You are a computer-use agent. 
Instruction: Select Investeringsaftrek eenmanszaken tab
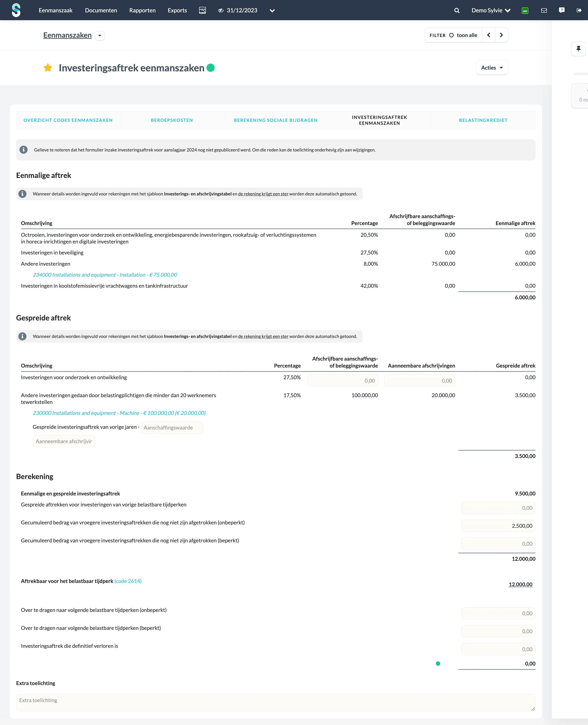[x=379, y=120]
